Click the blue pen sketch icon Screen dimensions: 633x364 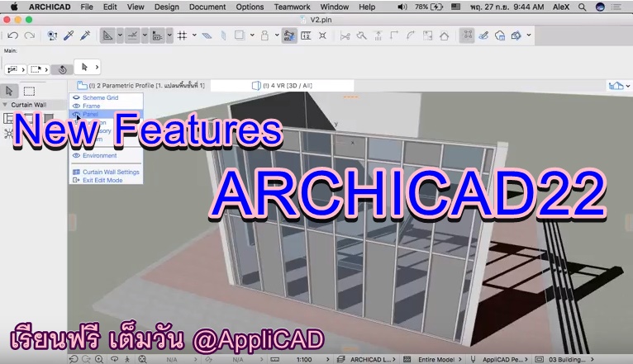(483, 35)
